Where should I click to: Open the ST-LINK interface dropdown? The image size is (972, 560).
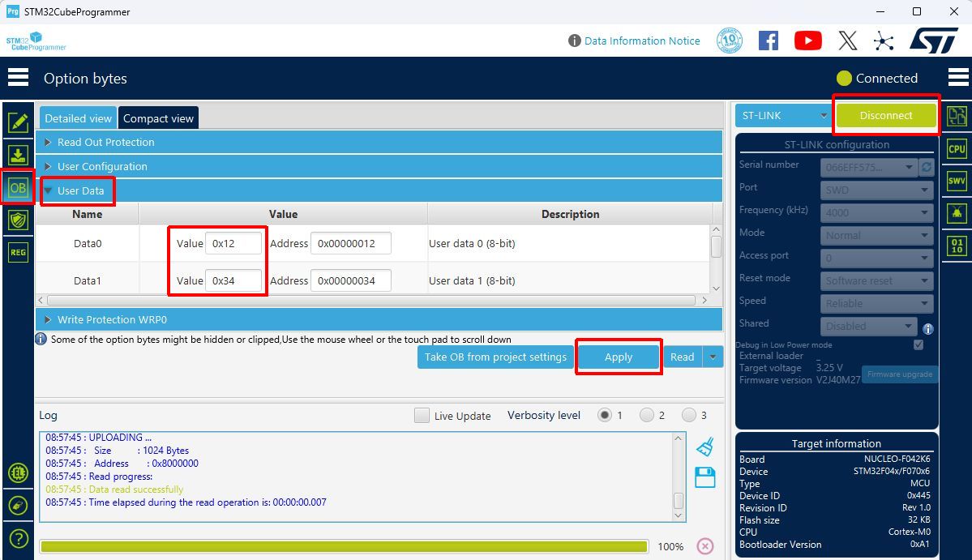pyautogui.click(x=783, y=115)
